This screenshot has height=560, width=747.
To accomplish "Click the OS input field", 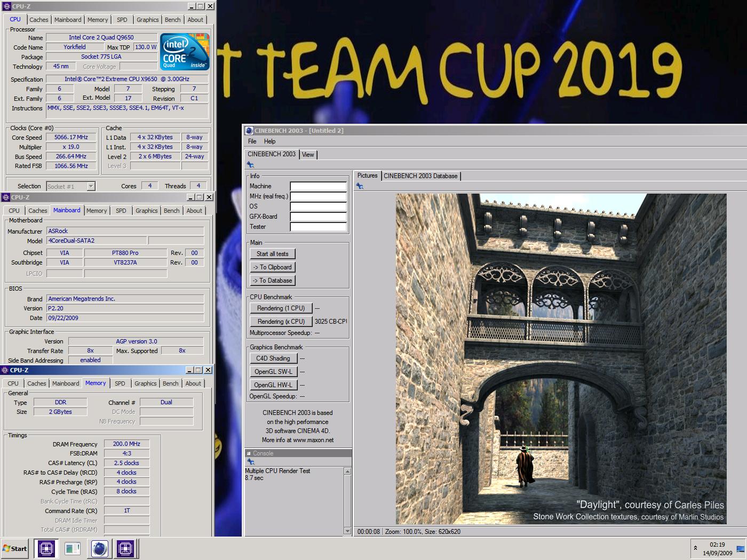I will [x=318, y=206].
